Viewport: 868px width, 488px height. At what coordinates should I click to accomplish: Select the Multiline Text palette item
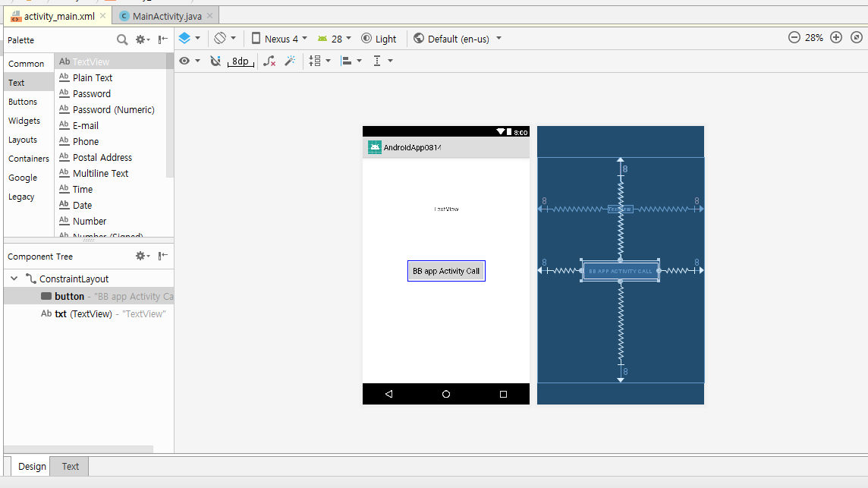111,173
